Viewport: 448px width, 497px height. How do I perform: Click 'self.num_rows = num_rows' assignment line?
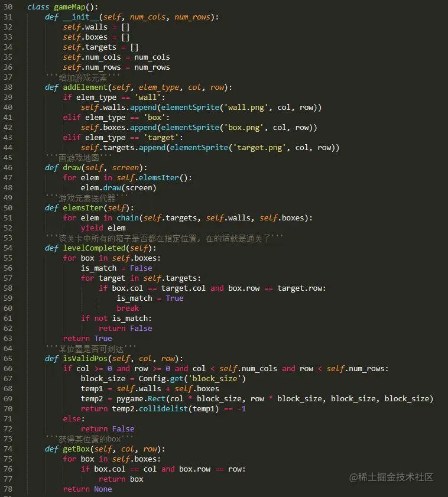(x=116, y=67)
